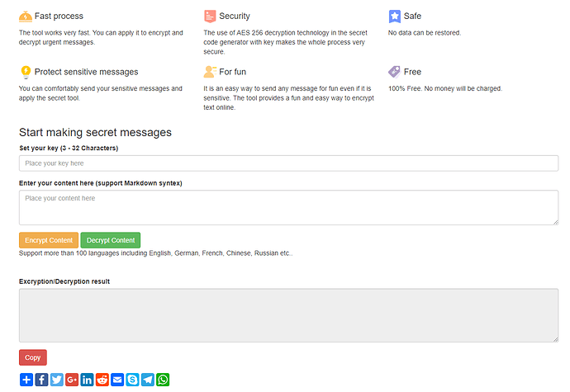Screen dimensions: 570x392
Task: Click the 'For fun' heading text
Action: point(233,72)
